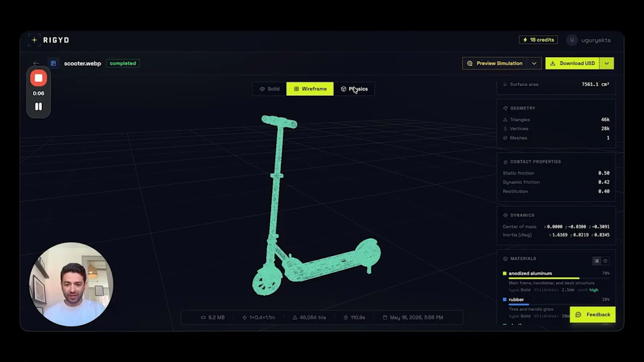
Task: Click the Inertia (diag) label
Action: (x=517, y=235)
